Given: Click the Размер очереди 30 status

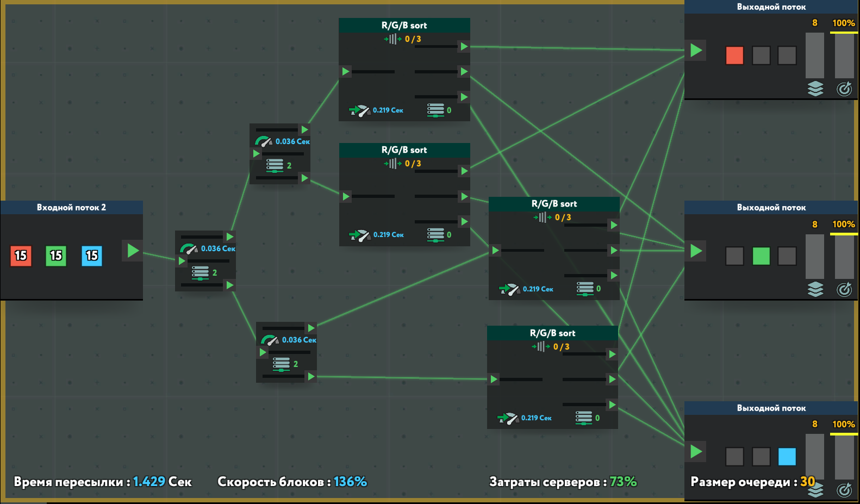Looking at the screenshot, I should coord(753,482).
